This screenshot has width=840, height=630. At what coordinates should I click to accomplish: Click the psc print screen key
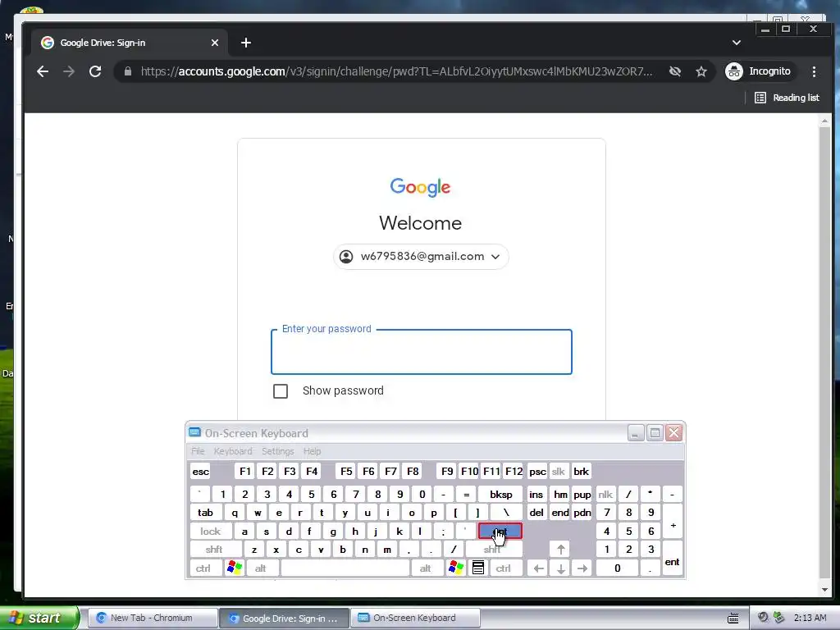pyautogui.click(x=537, y=472)
